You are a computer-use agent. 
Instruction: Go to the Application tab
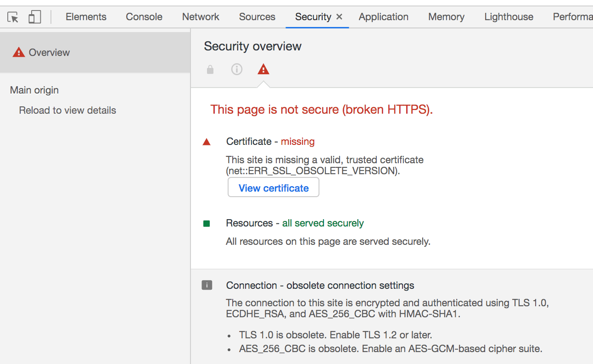pyautogui.click(x=383, y=17)
